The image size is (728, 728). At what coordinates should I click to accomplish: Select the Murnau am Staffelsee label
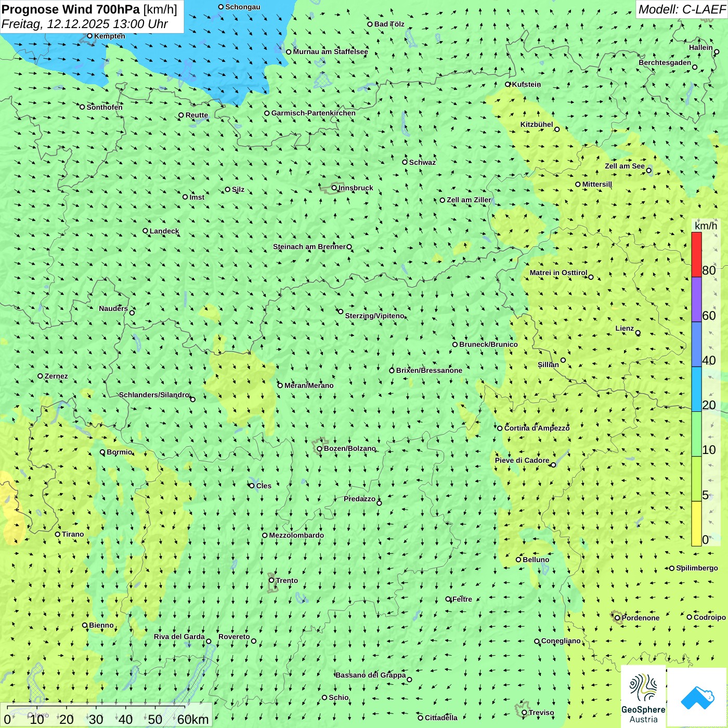[x=330, y=51]
